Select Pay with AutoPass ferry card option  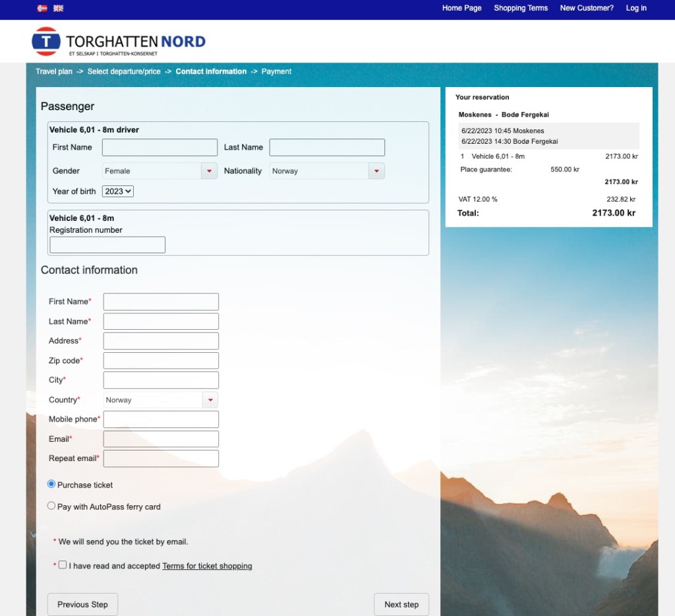pyautogui.click(x=51, y=506)
